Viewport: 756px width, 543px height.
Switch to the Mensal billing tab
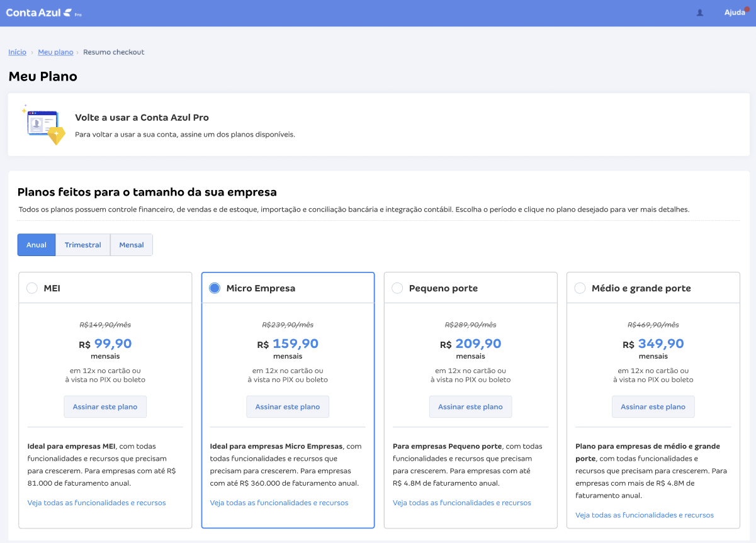point(132,245)
